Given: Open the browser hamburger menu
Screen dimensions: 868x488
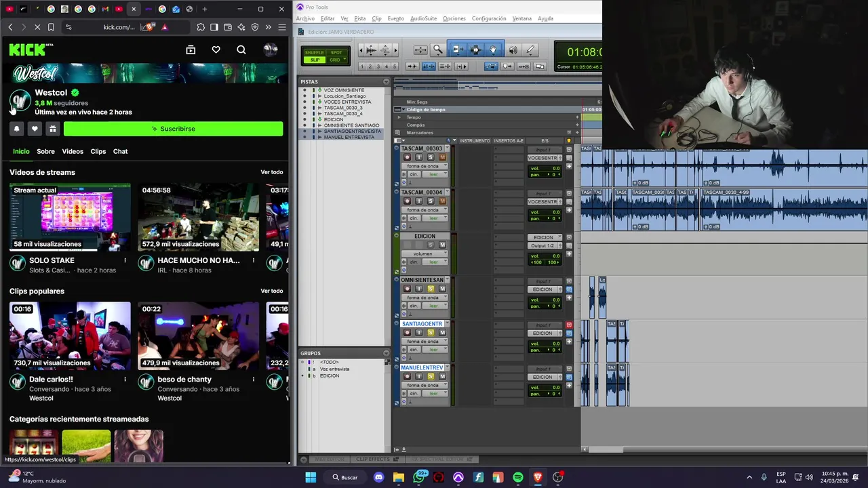Looking at the screenshot, I should (x=281, y=27).
